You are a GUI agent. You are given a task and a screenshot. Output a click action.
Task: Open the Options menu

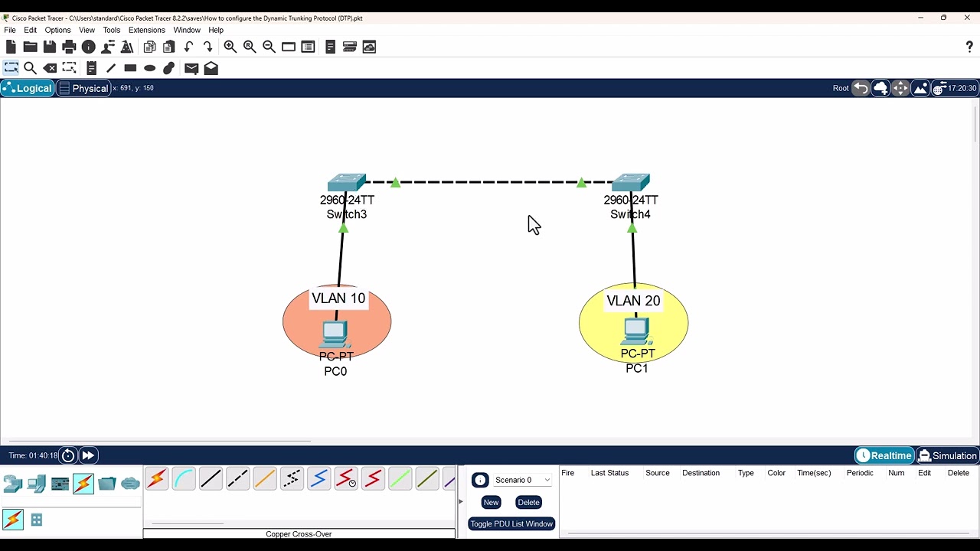point(57,30)
